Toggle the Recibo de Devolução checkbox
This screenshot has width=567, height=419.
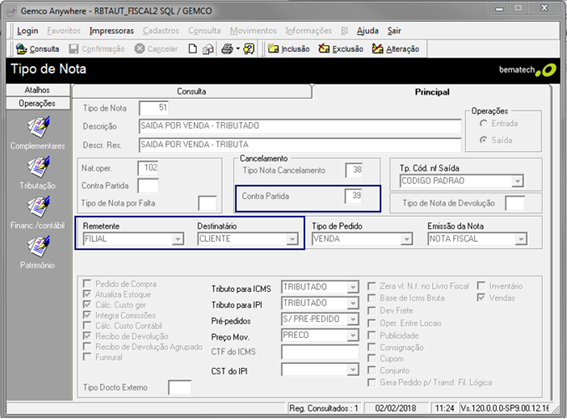tap(87, 336)
